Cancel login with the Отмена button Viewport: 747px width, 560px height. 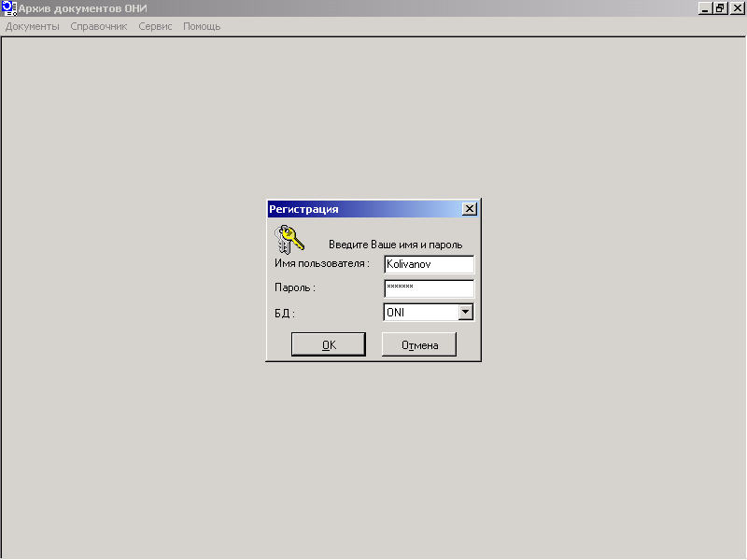[419, 344]
